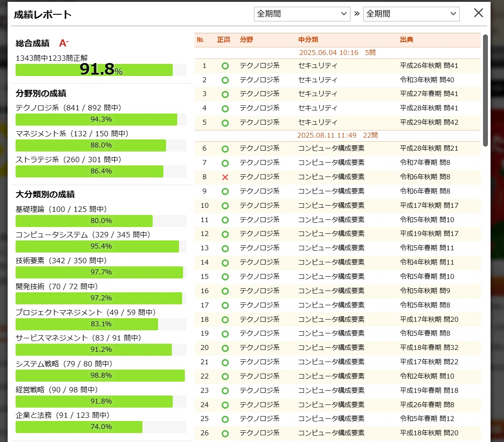Click the green correct mark in row 21

pos(225,362)
